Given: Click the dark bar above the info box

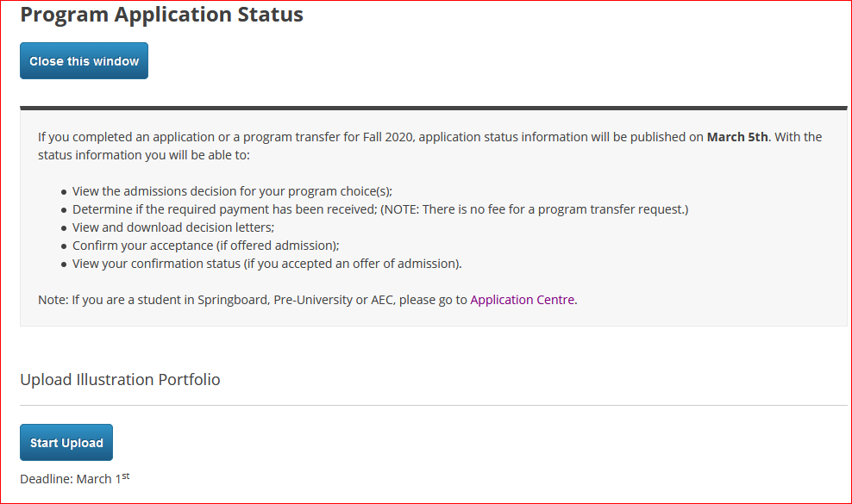Looking at the screenshot, I should point(434,108).
